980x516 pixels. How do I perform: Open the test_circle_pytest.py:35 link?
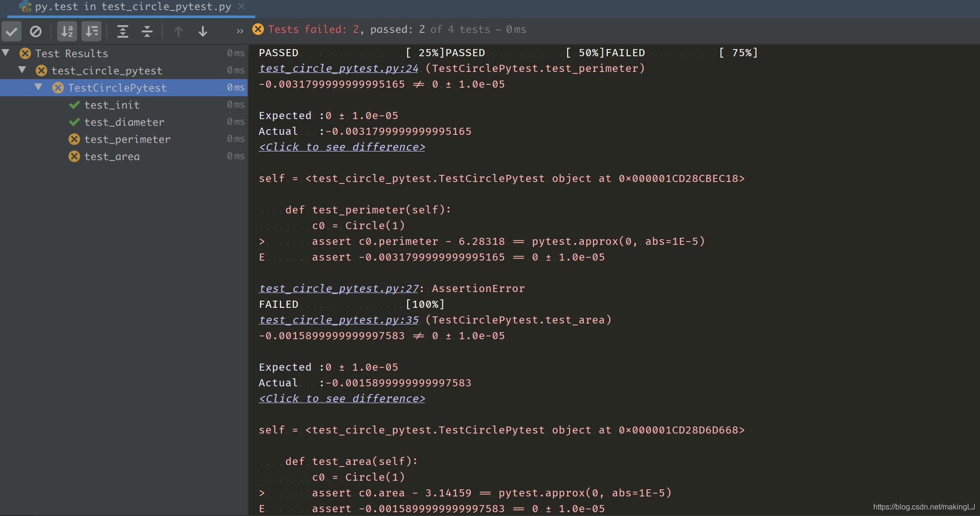pos(339,320)
